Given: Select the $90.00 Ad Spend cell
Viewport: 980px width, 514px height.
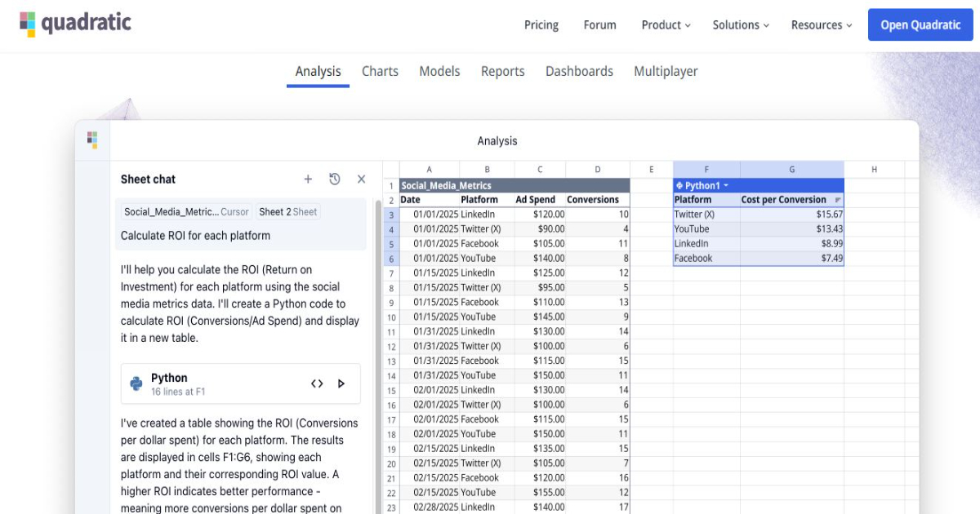Looking at the screenshot, I should click(x=540, y=229).
